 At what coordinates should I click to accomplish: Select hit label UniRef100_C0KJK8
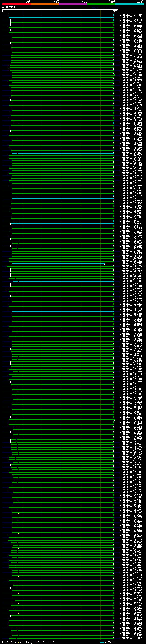pos(131,42)
